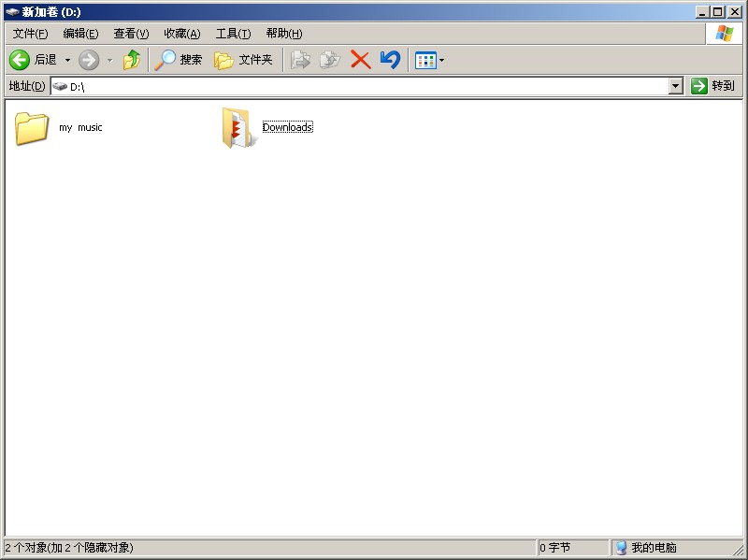Open the 收藏(A) menu
The height and width of the screenshot is (560, 748).
coord(182,34)
